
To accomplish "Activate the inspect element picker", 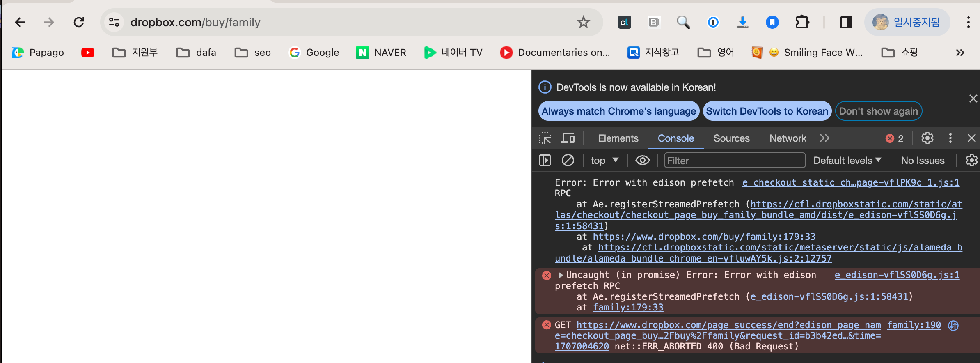I will point(545,138).
